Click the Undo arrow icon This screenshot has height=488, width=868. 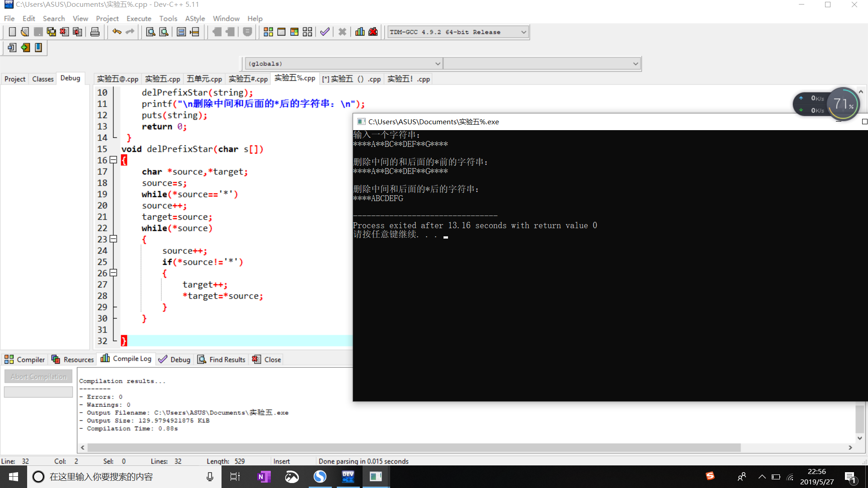[x=117, y=32]
